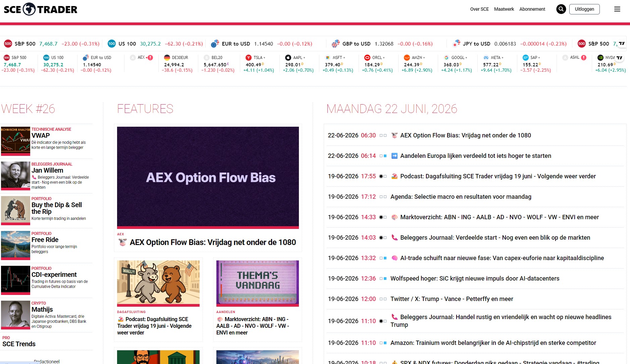Click the 12:36 timestamp

[x=368, y=279]
